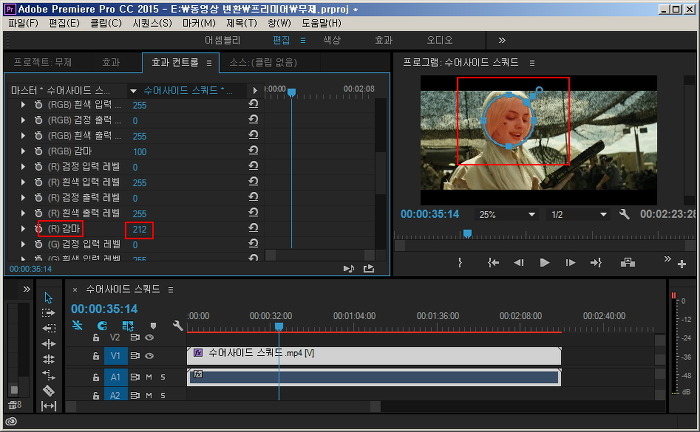Switch to 어셈블리 workspace
Image resolution: width=700 pixels, height=432 pixels.
click(222, 41)
